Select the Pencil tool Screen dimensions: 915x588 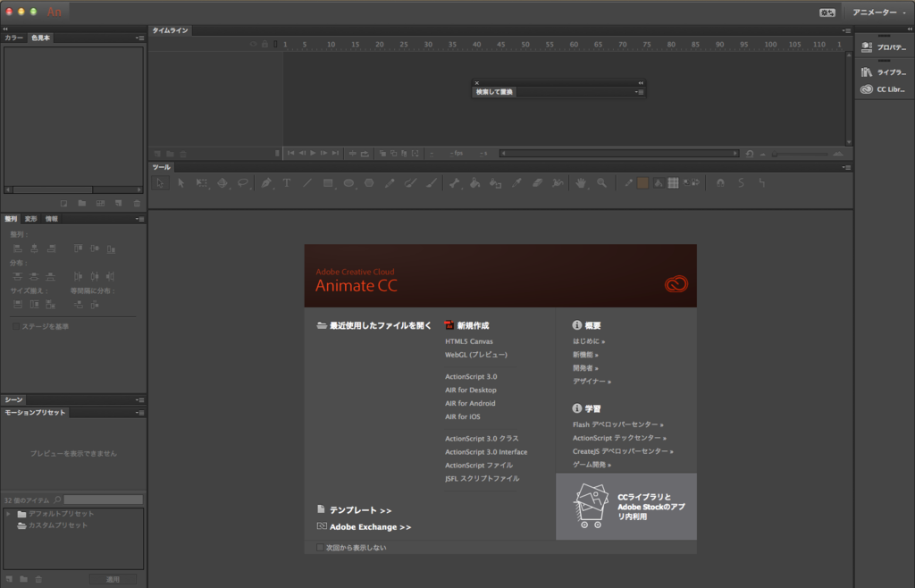tap(390, 183)
